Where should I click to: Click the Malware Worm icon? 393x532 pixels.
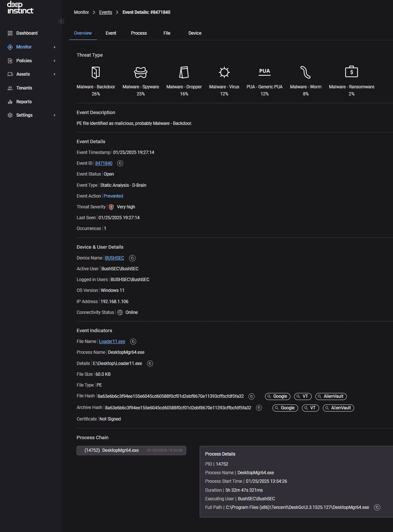point(306,72)
